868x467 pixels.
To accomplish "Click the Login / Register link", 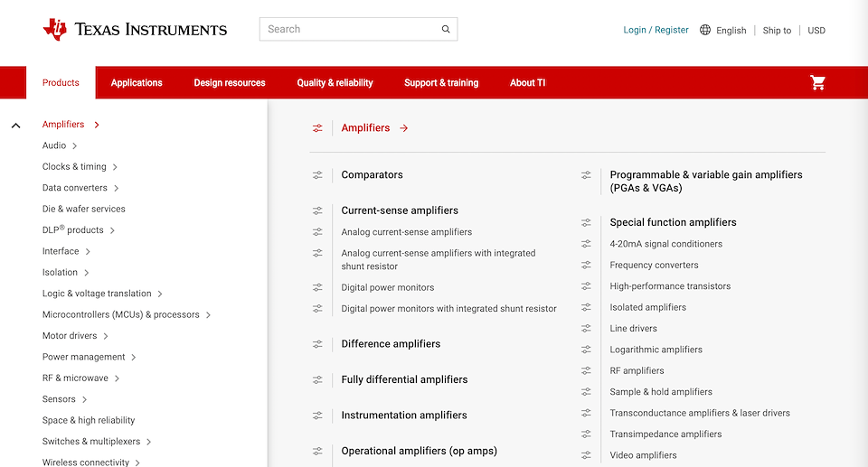I will [x=656, y=30].
